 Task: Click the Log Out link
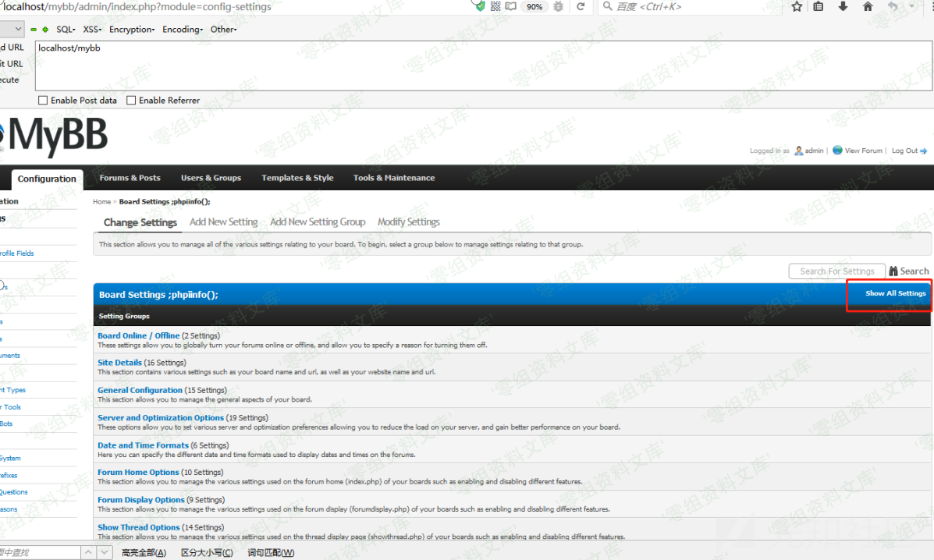pyautogui.click(x=905, y=151)
